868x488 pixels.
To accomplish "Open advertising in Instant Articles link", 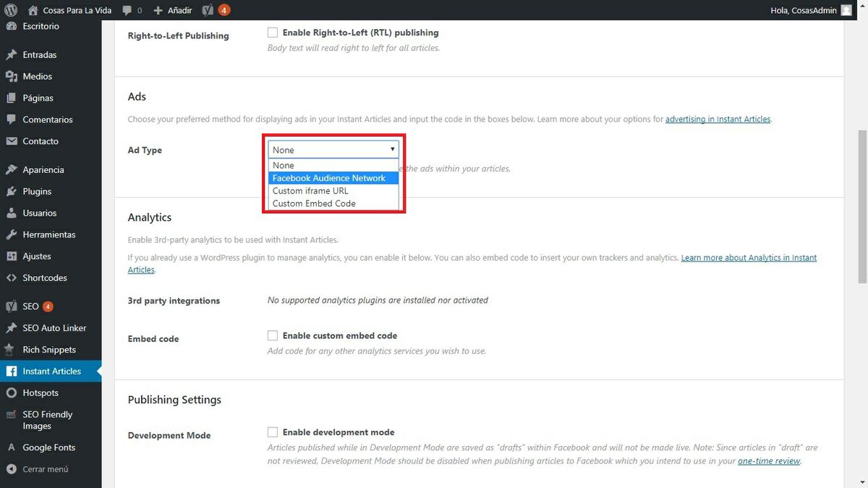I will click(x=718, y=119).
